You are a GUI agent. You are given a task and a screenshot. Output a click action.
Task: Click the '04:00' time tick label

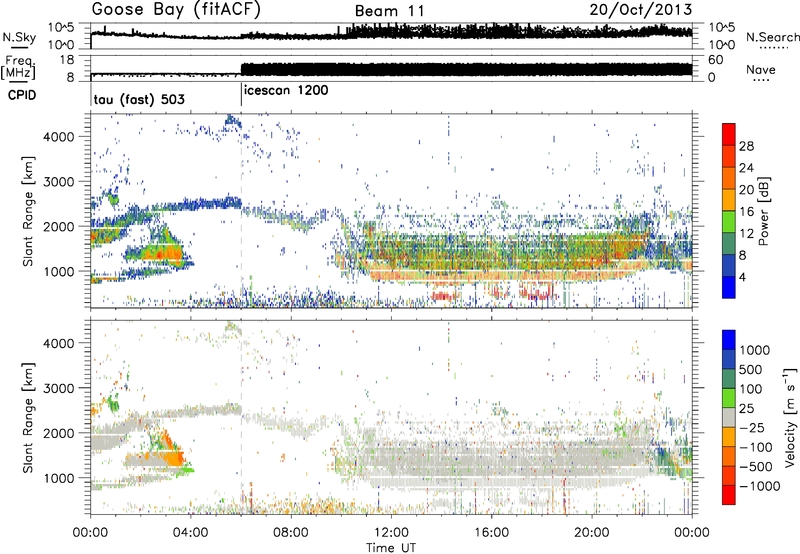click(191, 533)
